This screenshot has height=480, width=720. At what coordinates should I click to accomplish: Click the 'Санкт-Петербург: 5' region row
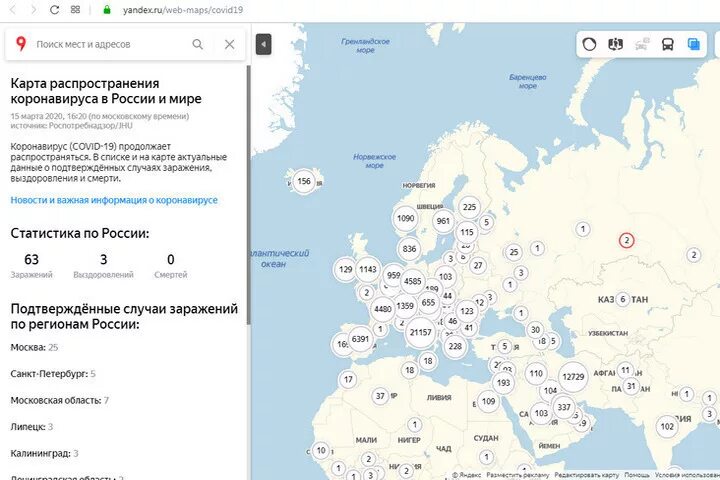coord(53,374)
